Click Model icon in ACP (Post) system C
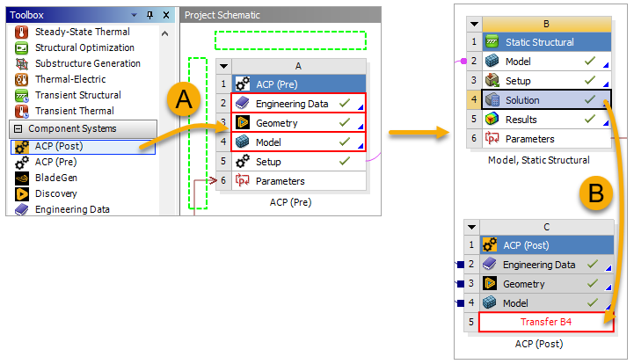Image resolution: width=634 pixels, height=364 pixels. click(x=490, y=302)
